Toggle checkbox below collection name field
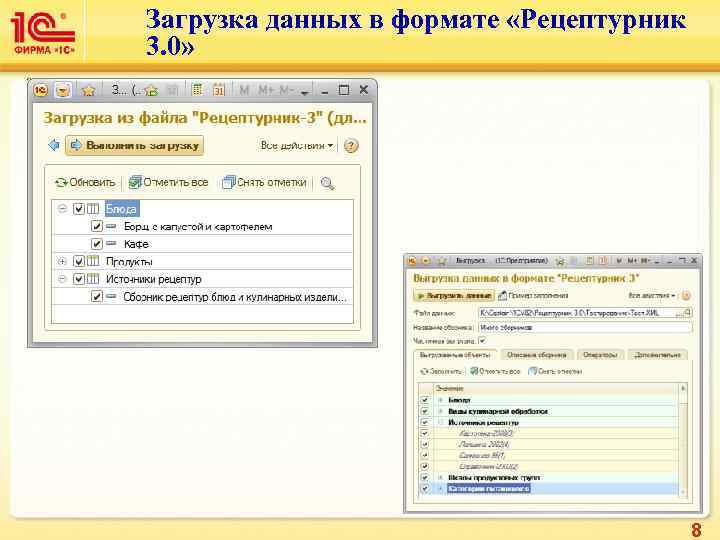 tap(482, 341)
